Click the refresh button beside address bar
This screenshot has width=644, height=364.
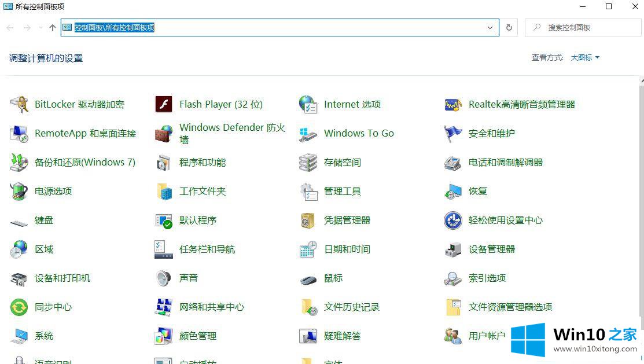(509, 28)
